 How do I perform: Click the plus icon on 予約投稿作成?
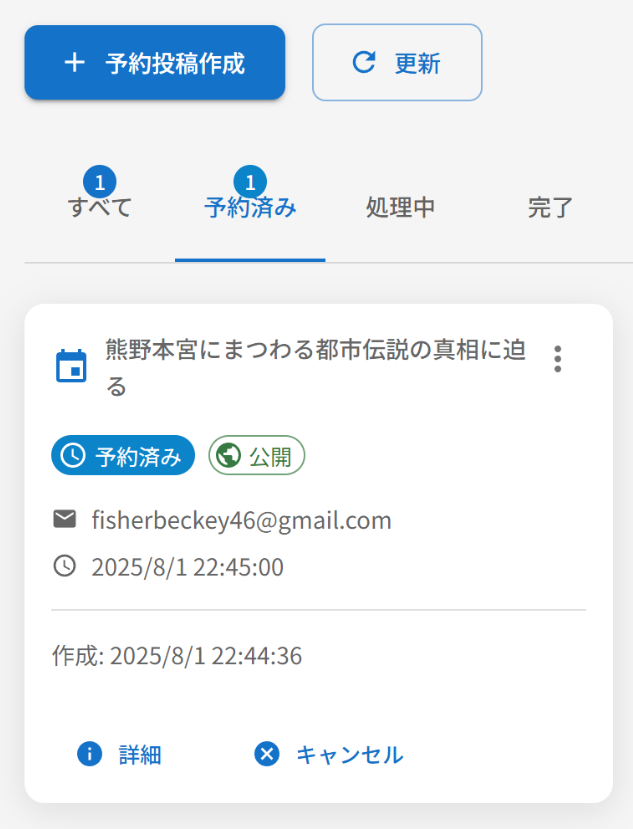tap(75, 63)
